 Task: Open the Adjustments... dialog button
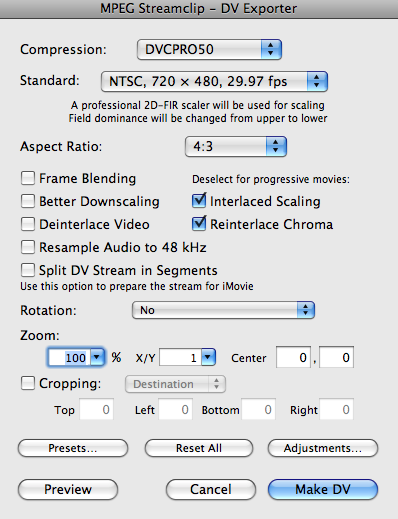point(323,448)
